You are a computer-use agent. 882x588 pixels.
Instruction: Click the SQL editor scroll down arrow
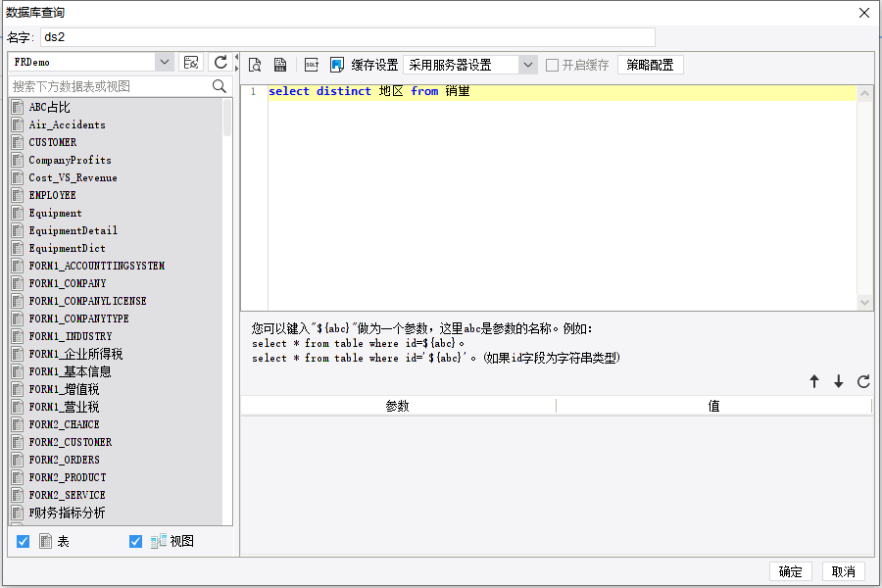[864, 303]
